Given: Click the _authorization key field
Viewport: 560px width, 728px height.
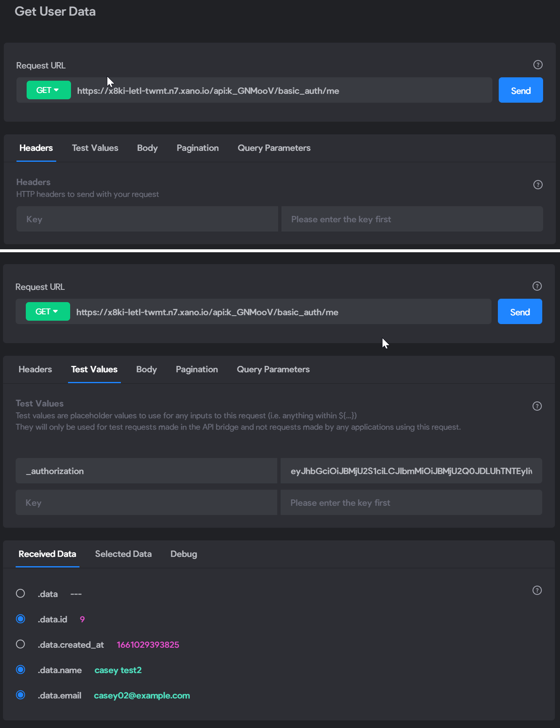Looking at the screenshot, I should [x=146, y=471].
